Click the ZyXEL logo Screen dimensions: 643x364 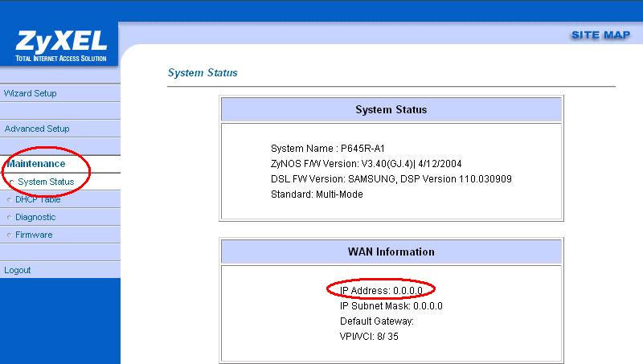59,43
